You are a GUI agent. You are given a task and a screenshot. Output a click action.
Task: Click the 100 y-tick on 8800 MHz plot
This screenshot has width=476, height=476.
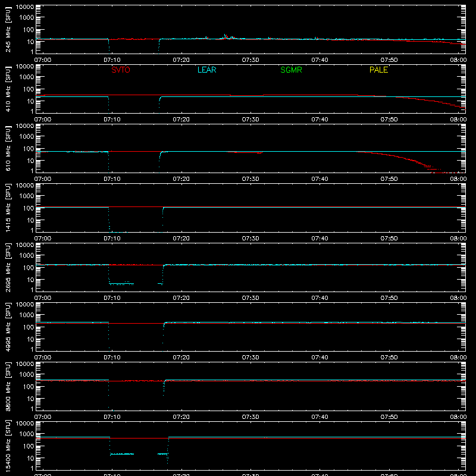(29, 387)
